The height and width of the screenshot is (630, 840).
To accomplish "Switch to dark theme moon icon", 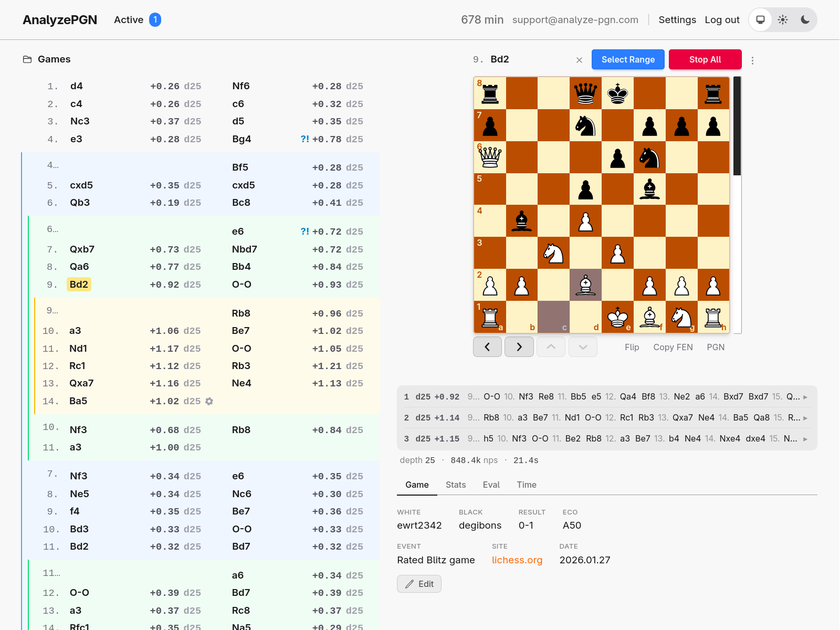I will 805,20.
